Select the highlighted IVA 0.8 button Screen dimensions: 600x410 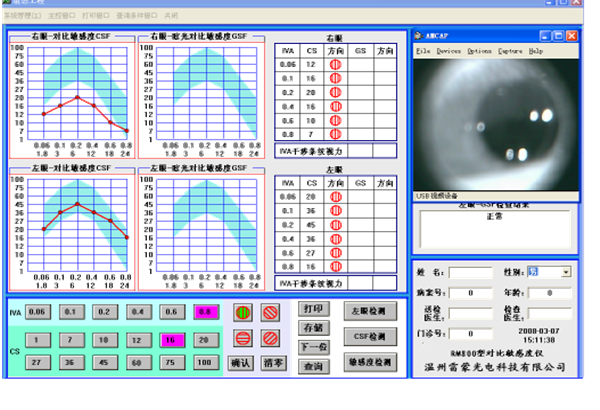[x=207, y=312]
